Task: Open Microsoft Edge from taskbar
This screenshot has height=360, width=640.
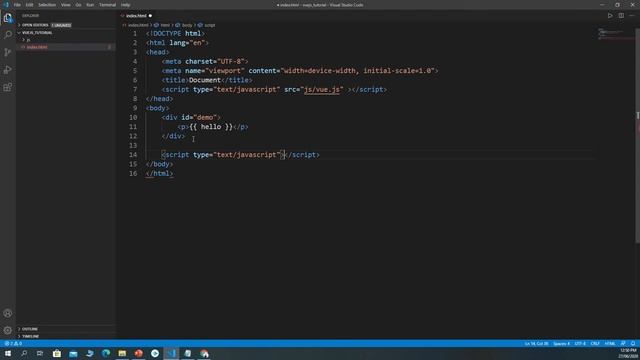Action: (106, 353)
